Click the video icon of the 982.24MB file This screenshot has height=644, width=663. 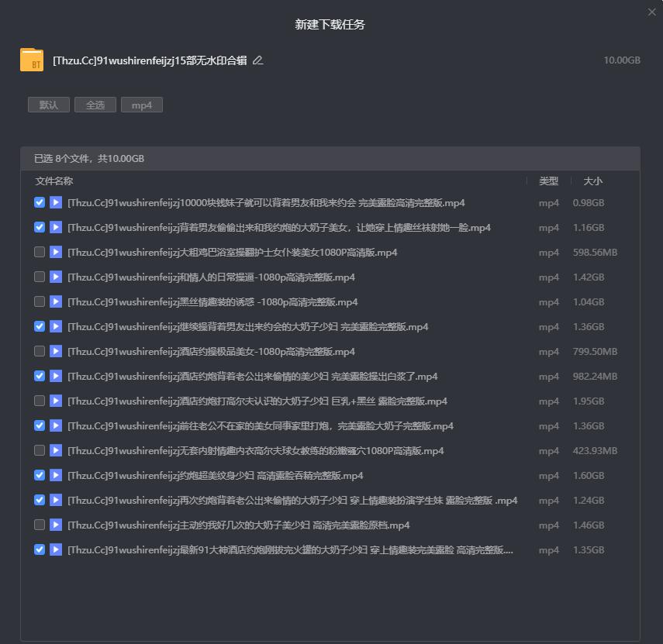(56, 377)
